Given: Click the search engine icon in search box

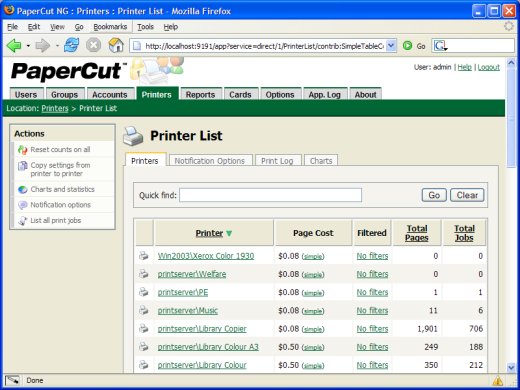Looking at the screenshot, I should pyautogui.click(x=440, y=46).
